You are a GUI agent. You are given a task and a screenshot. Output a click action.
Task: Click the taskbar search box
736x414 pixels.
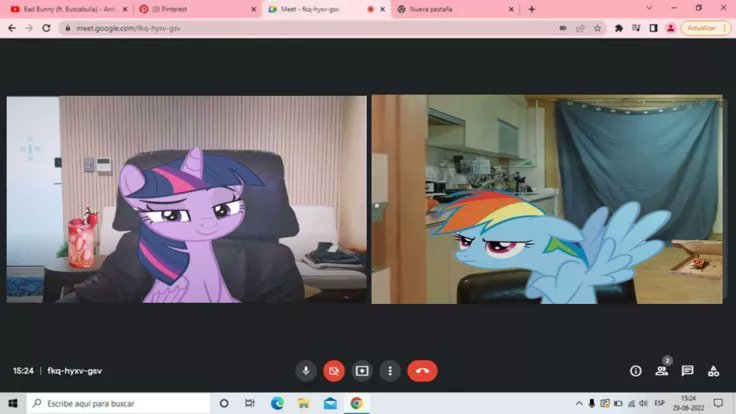(118, 403)
